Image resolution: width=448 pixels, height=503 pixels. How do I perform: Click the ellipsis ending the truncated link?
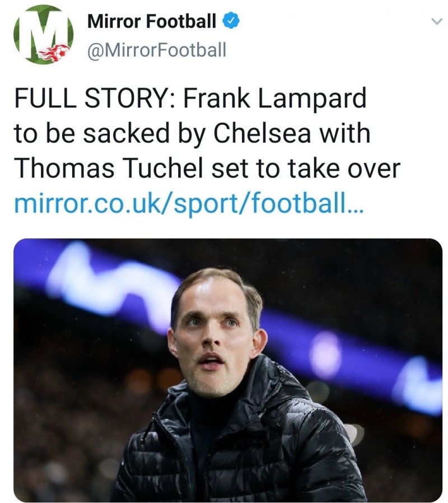(355, 205)
